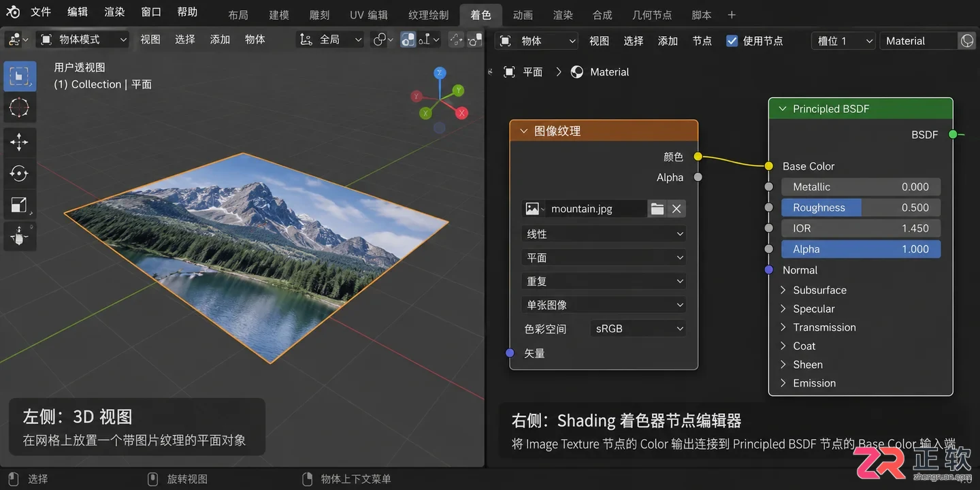Image resolution: width=980 pixels, height=490 pixels.
Task: Open the 线性 interpolation dropdown
Action: point(604,234)
